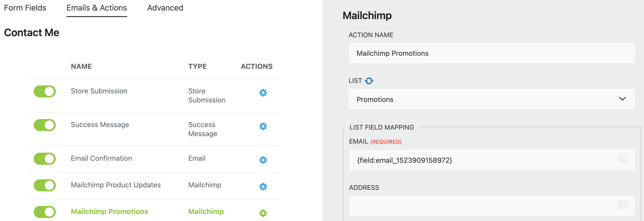Open settings gear for Email Confirmation action
644x221 pixels.
pos(263,160)
